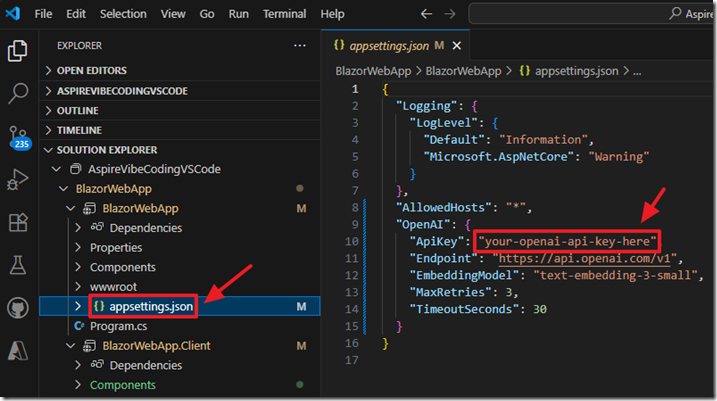Open the Edit menu
717x401 pixels.
pos(76,14)
